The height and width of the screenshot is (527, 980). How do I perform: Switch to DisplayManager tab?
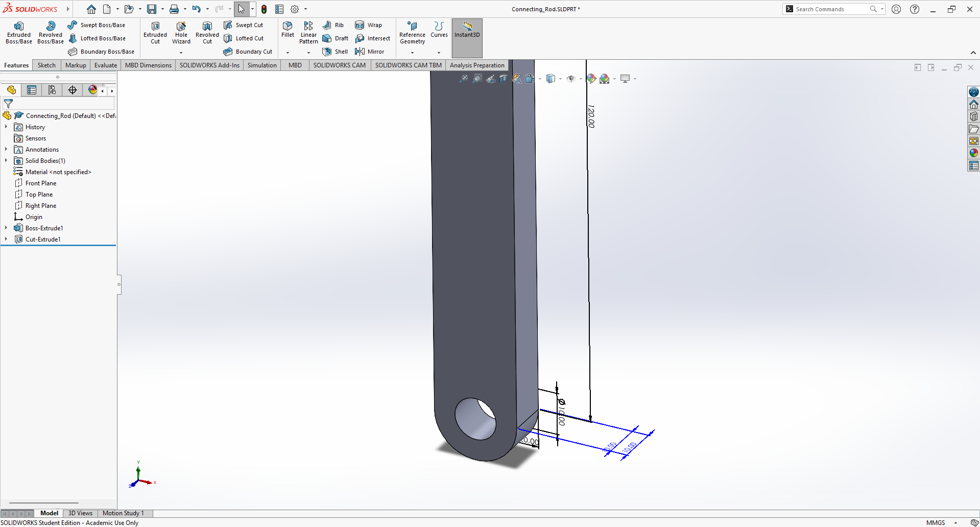[x=92, y=90]
